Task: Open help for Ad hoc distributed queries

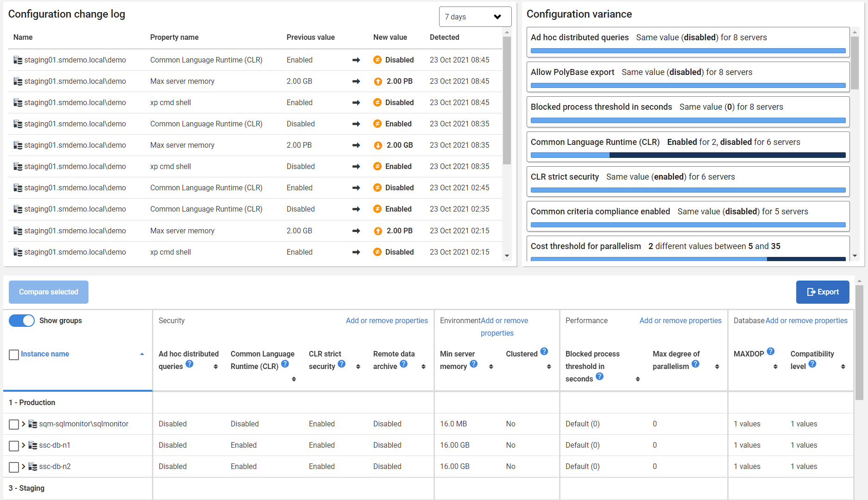Action: click(x=189, y=364)
